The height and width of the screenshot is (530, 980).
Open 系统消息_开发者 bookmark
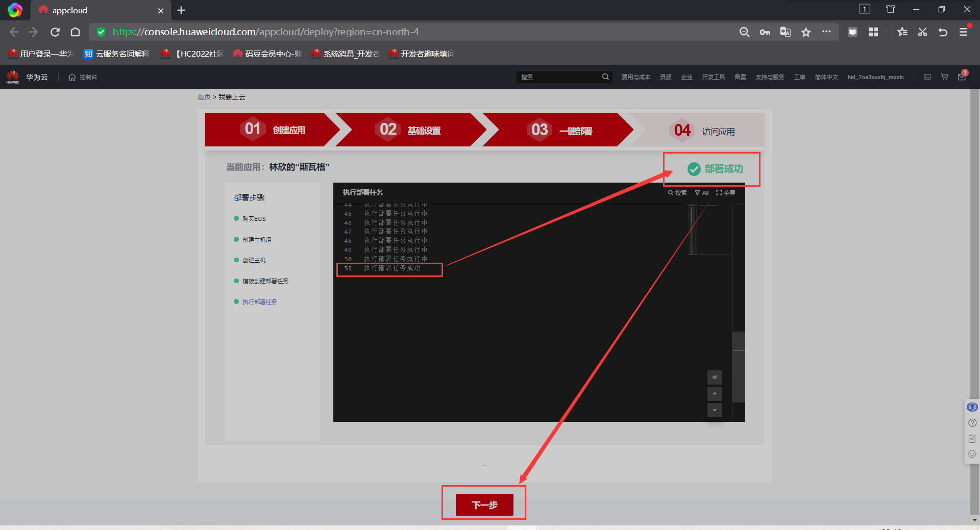[346, 54]
